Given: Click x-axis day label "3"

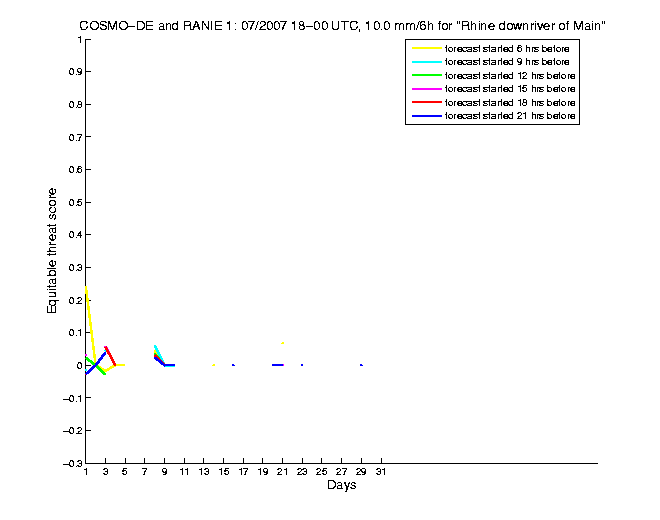Looking at the screenshot, I should coord(106,472).
